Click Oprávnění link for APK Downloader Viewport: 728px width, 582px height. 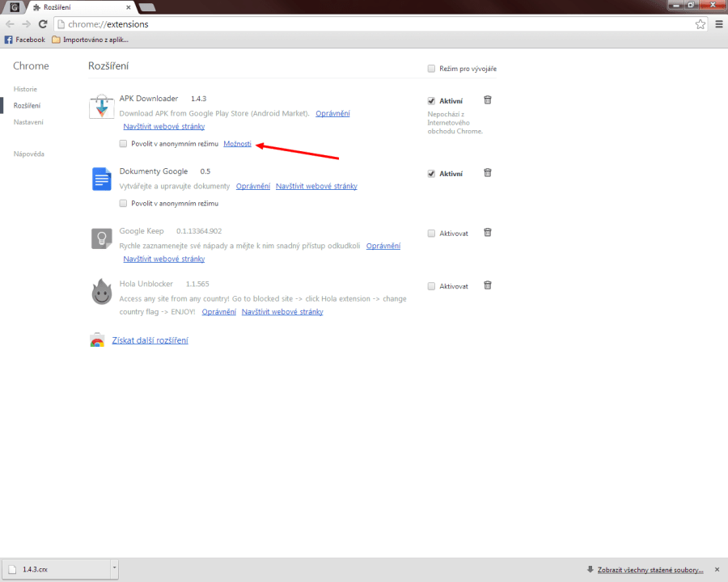pyautogui.click(x=333, y=113)
